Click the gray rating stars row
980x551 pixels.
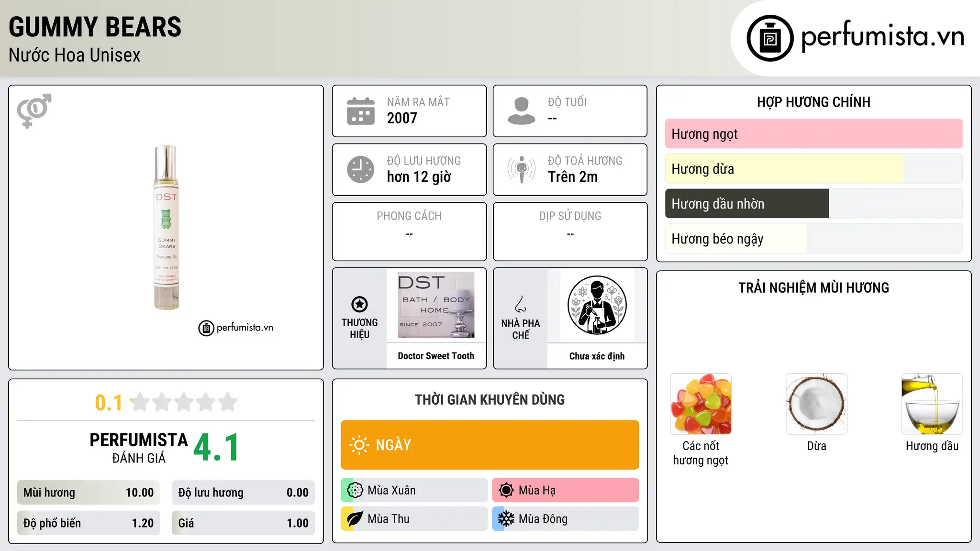pyautogui.click(x=184, y=402)
